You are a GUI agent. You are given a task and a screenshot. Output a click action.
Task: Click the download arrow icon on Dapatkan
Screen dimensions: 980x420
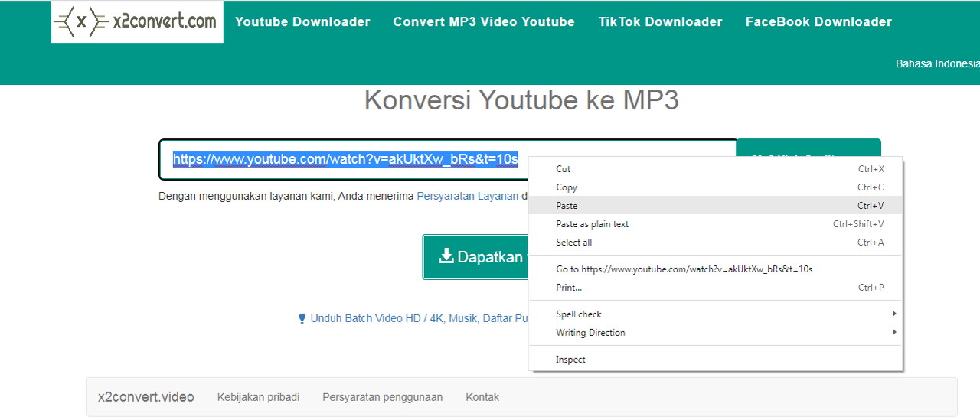[446, 256]
